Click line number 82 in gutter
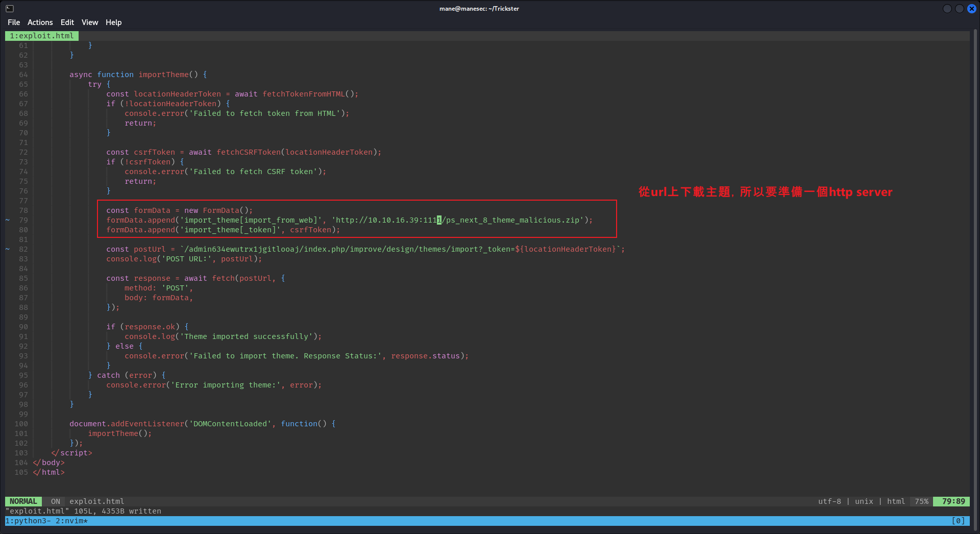Screen dimensions: 980x534 click(x=23, y=249)
